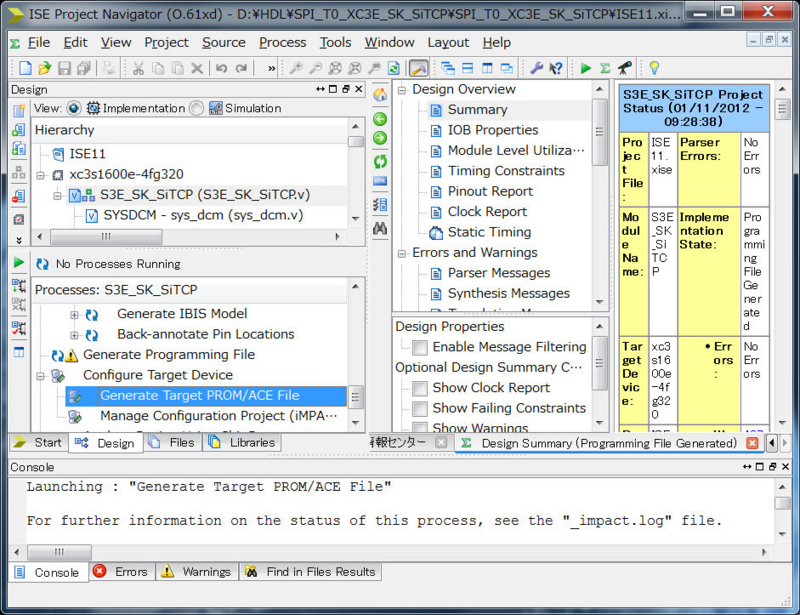Open the Synthesis Messages report
Image resolution: width=800 pixels, height=615 pixels.
click(x=509, y=293)
